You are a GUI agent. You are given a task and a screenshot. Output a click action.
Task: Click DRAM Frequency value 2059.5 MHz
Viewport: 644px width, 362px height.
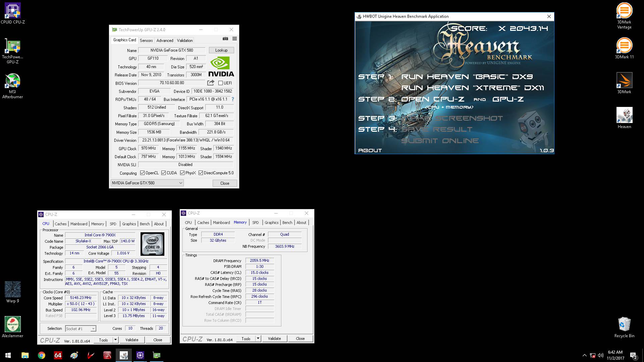(x=260, y=260)
